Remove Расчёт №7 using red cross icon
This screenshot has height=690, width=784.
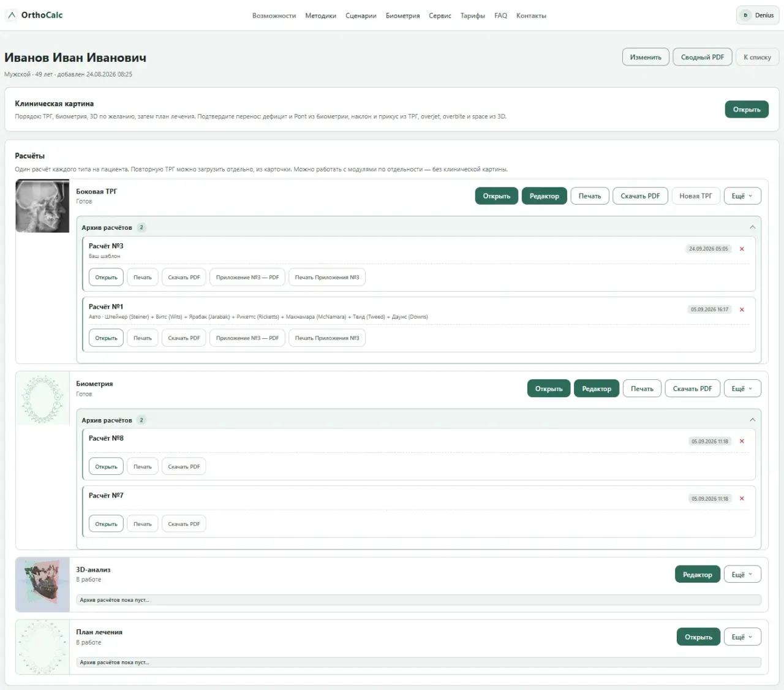tap(742, 499)
